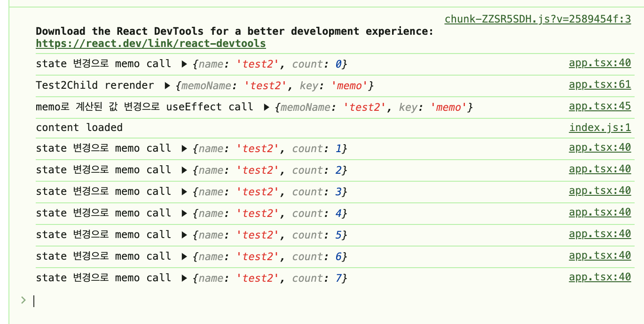Expand the object with count: 2
Viewport: 644px width, 324px height.
(x=185, y=170)
